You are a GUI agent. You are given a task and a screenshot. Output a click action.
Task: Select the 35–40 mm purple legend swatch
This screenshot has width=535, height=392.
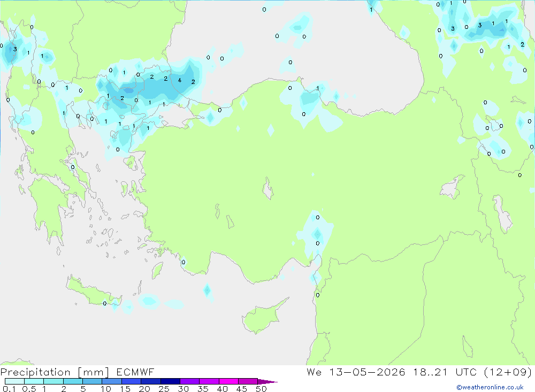[x=209, y=381]
